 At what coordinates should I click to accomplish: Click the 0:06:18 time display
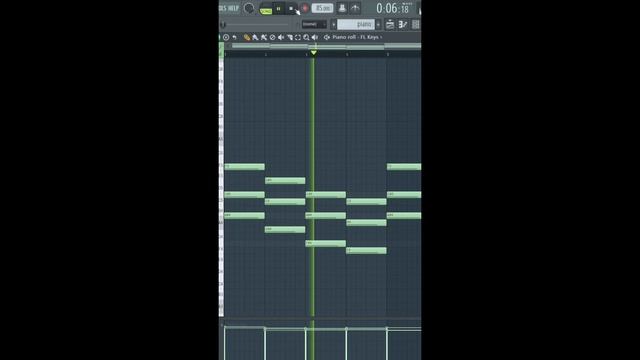[x=393, y=8]
